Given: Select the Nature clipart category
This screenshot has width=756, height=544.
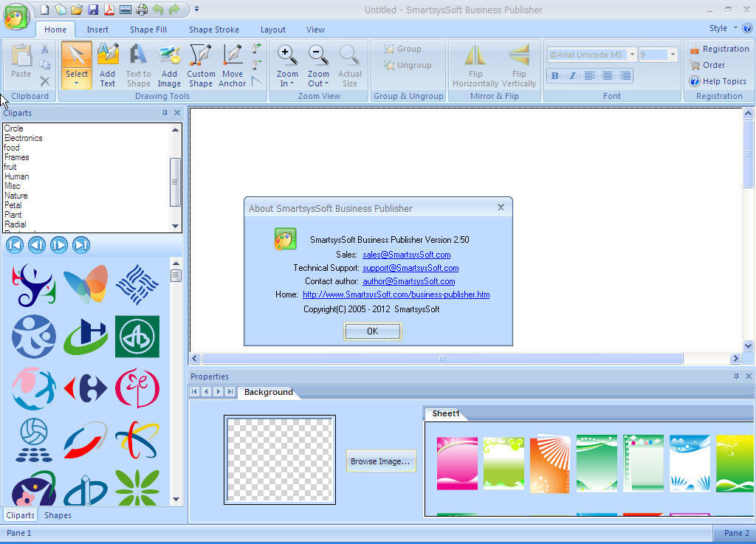Looking at the screenshot, I should click(x=16, y=196).
